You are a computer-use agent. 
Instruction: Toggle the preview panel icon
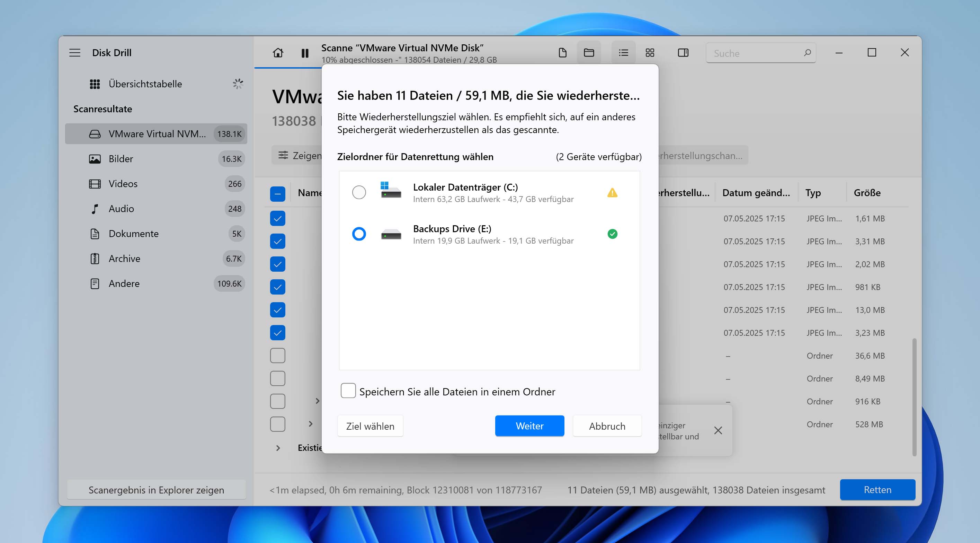683,53
